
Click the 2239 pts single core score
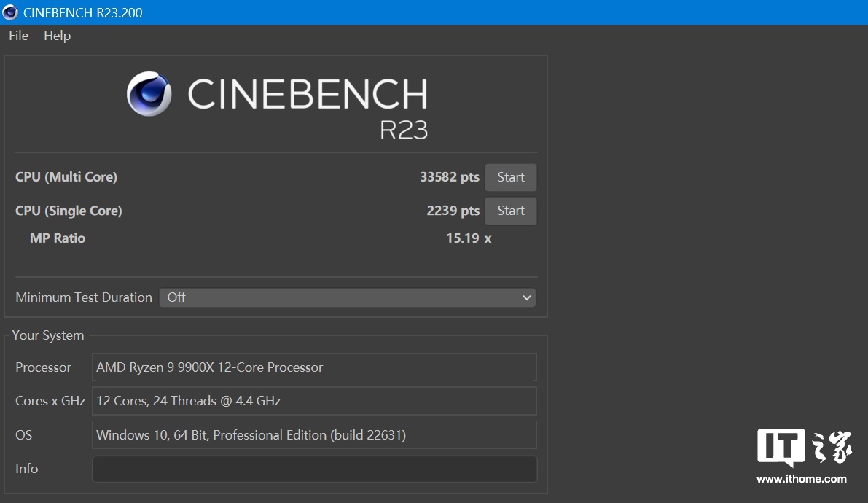(x=453, y=211)
